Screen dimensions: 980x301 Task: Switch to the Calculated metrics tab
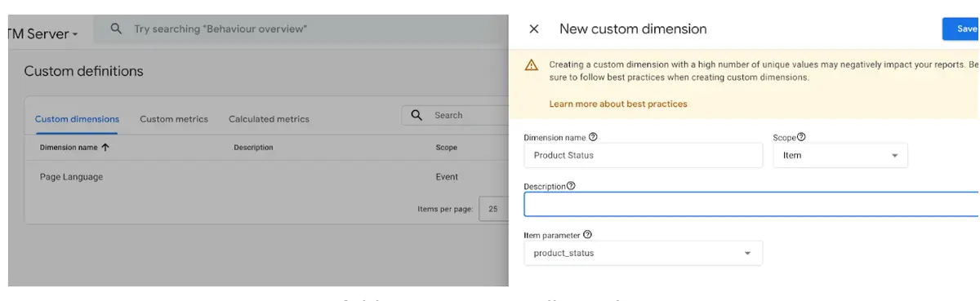pos(269,119)
